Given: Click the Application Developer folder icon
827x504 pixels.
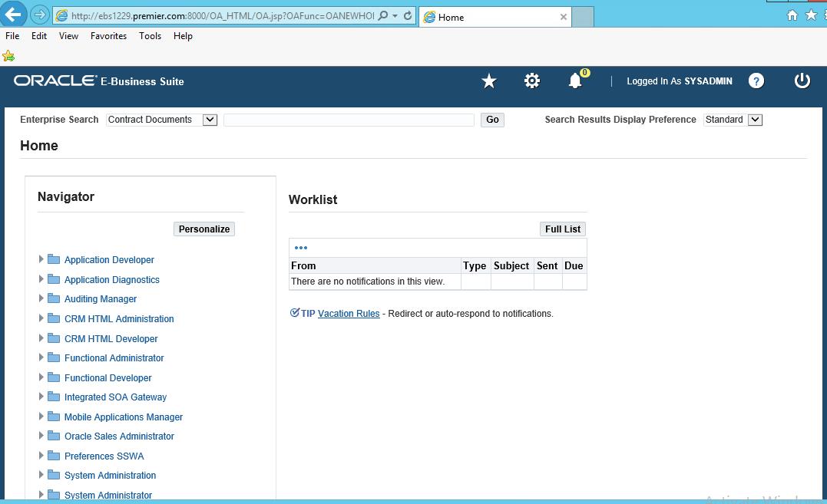Looking at the screenshot, I should (x=54, y=259).
